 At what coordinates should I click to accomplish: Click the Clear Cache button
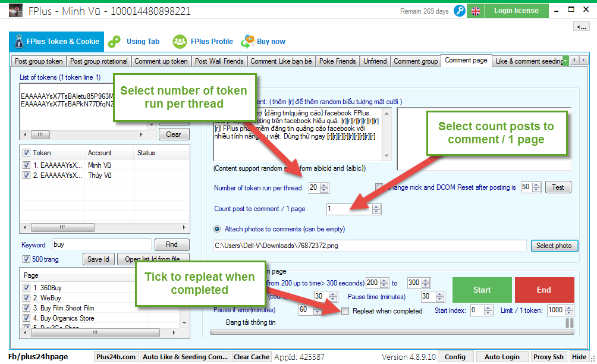pyautogui.click(x=252, y=357)
